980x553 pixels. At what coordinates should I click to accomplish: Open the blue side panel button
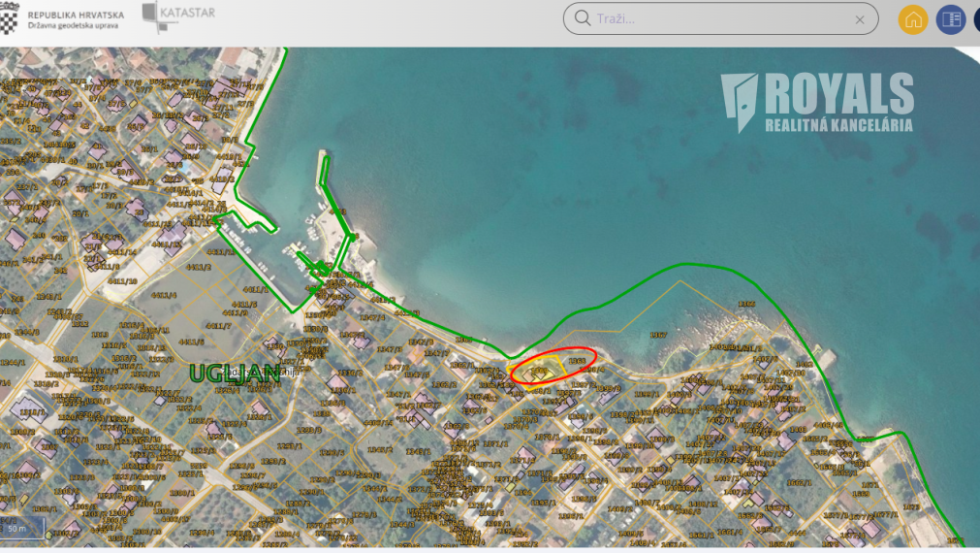coord(951,19)
